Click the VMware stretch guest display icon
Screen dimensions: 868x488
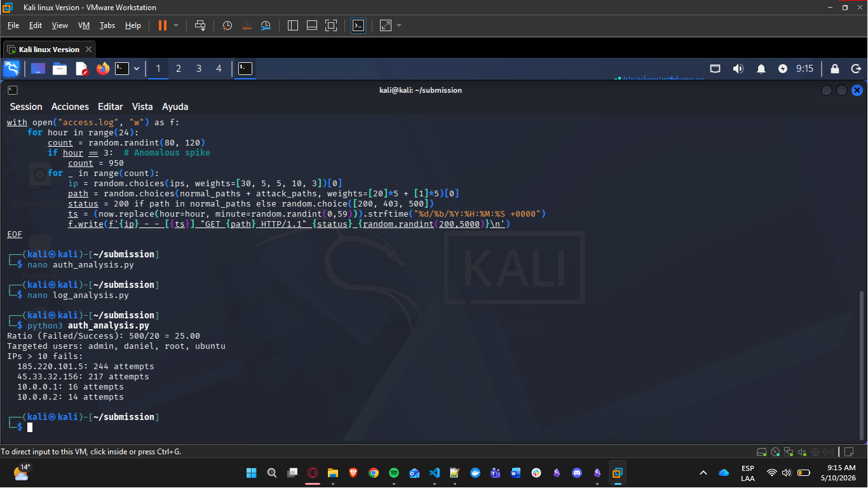386,25
